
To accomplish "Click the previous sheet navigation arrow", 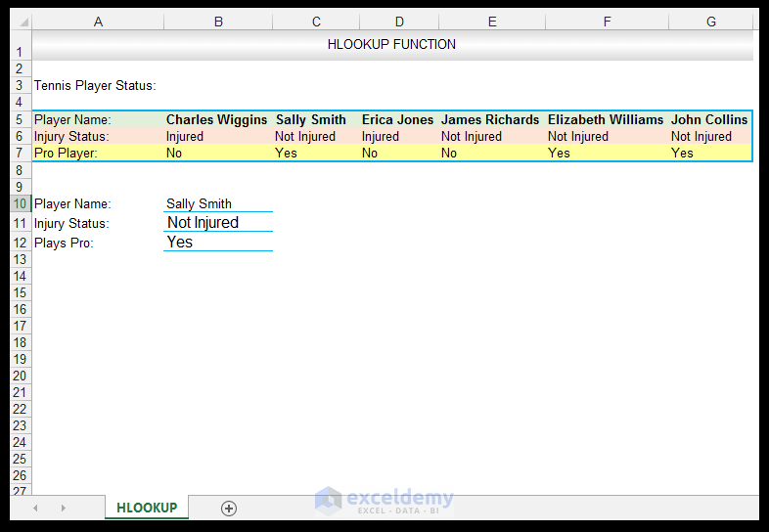I will 35,508.
